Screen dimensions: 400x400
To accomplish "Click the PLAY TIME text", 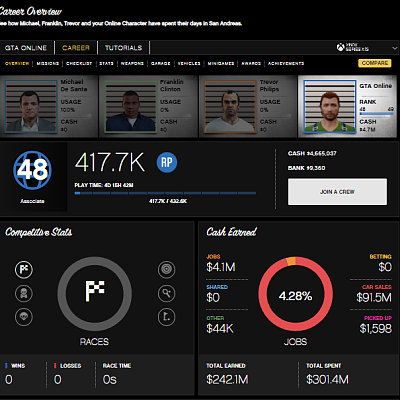I will [x=104, y=185].
